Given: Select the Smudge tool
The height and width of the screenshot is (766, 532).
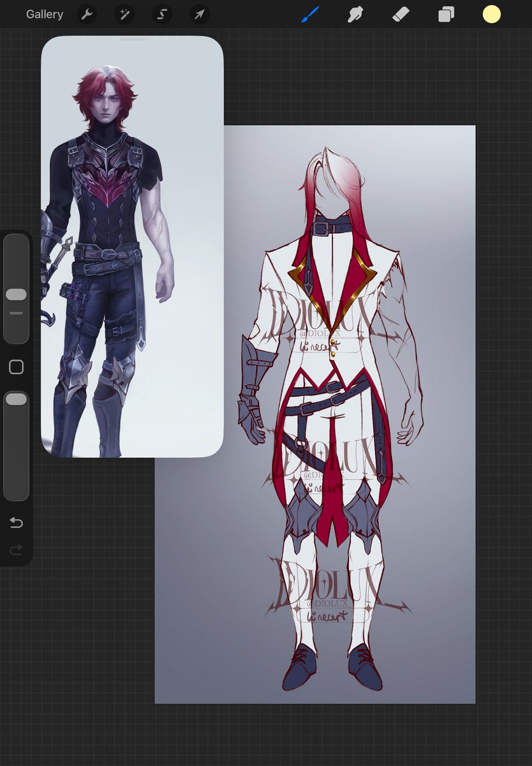Looking at the screenshot, I should pyautogui.click(x=355, y=14).
